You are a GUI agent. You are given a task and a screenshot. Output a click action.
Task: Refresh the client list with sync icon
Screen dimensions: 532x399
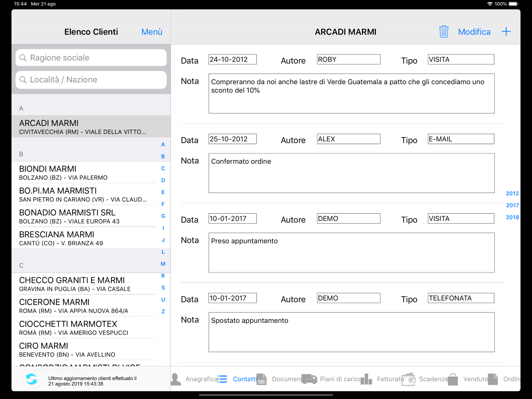pyautogui.click(x=32, y=379)
